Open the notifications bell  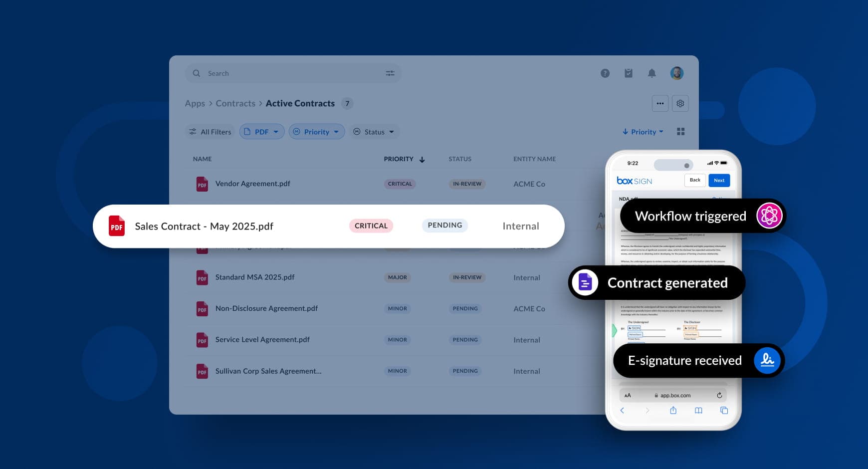click(651, 73)
